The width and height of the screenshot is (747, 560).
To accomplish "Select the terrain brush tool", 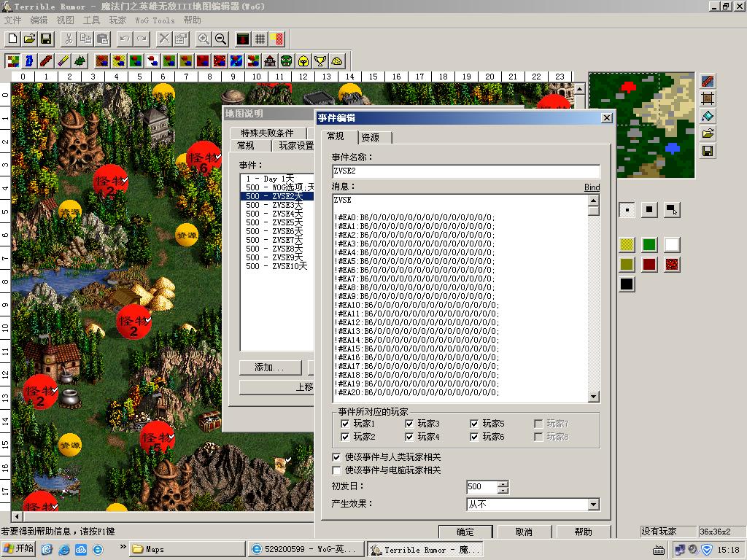I will [12, 61].
